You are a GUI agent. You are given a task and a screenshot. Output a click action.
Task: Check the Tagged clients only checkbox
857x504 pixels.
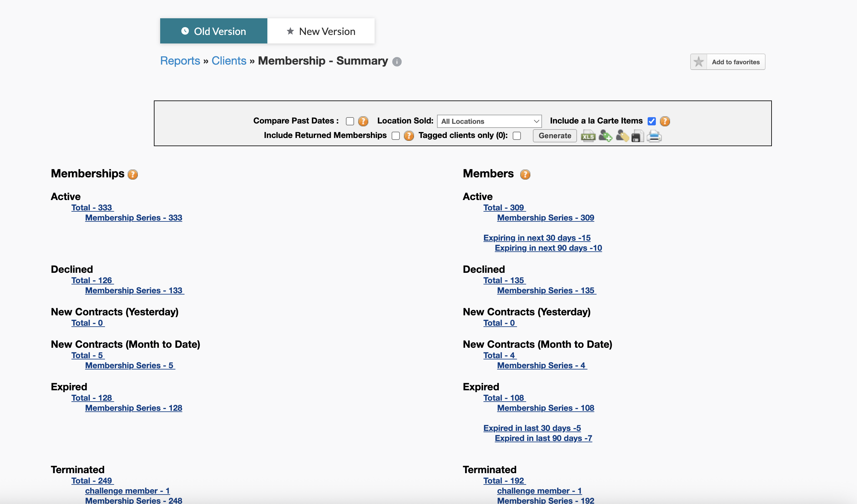pos(516,136)
